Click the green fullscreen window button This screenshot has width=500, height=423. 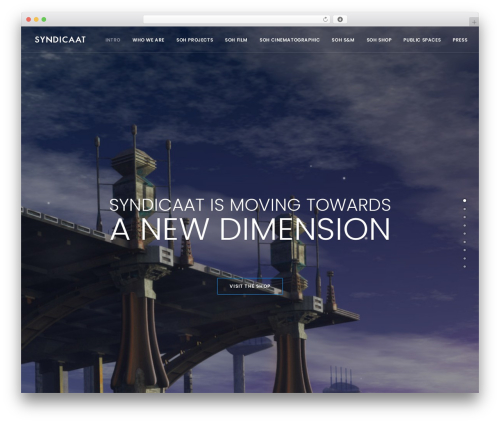[44, 19]
